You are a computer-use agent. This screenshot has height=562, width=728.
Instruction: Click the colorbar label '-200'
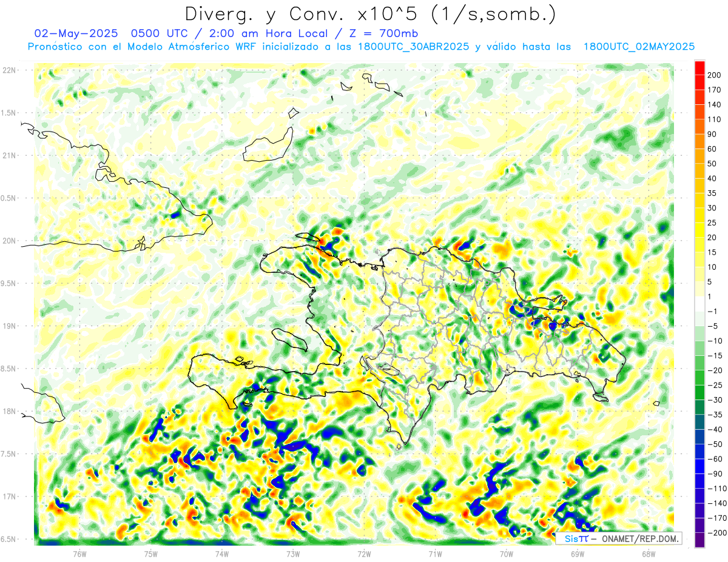(718, 533)
